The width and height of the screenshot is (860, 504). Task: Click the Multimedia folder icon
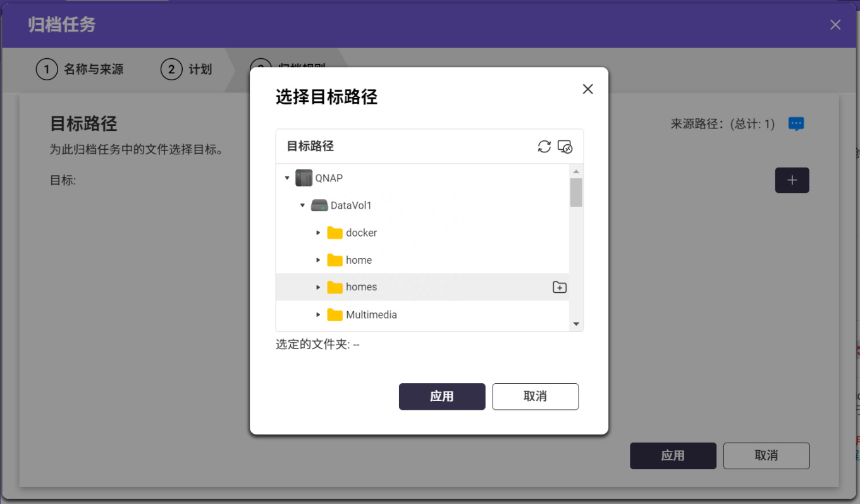(x=335, y=314)
